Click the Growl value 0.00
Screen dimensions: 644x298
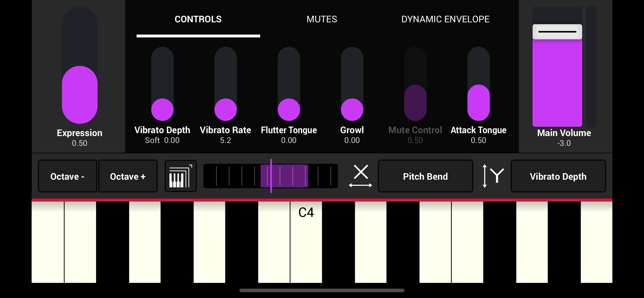(x=352, y=140)
